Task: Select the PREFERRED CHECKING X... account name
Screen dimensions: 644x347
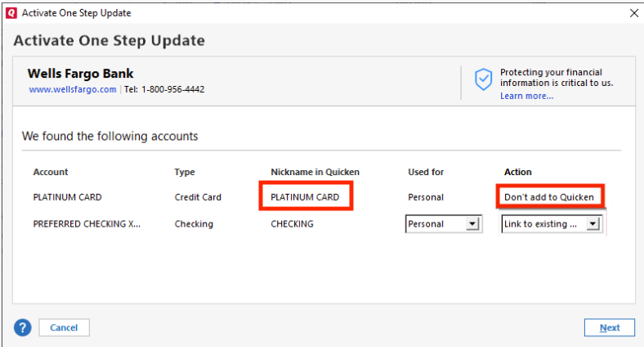Action: pyautogui.click(x=87, y=224)
